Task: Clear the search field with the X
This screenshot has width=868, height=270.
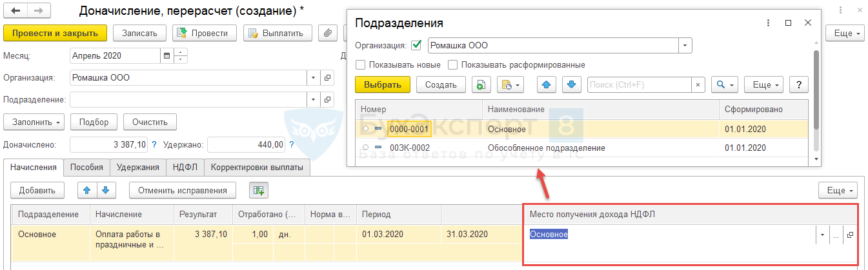Action: pyautogui.click(x=698, y=85)
